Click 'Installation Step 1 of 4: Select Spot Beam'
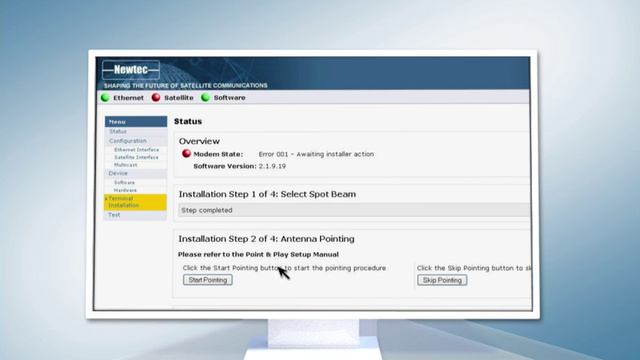Image resolution: width=640 pixels, height=360 pixels. pos(267,194)
